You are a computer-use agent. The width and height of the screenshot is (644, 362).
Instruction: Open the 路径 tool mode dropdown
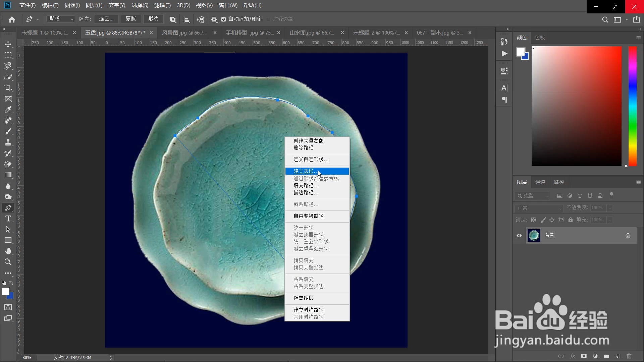pyautogui.click(x=61, y=19)
